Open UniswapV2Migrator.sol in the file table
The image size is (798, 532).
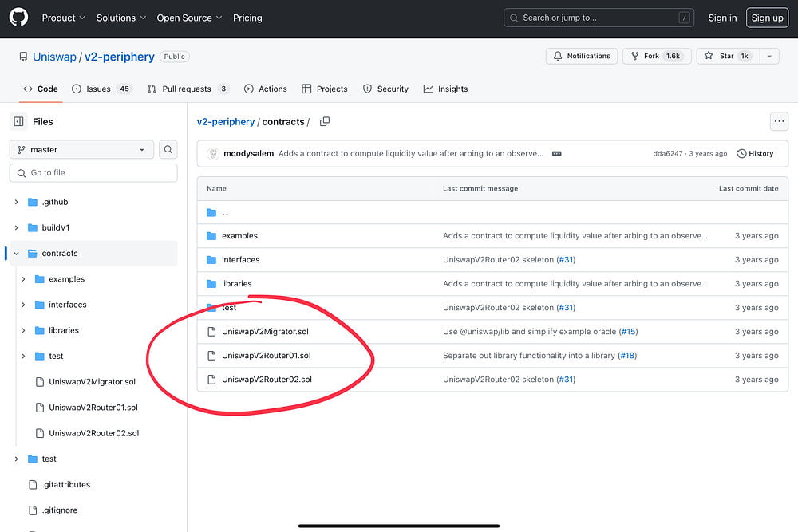265,332
